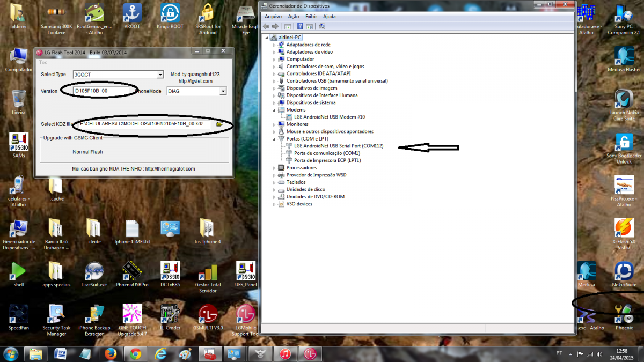Select the PhoenixUSBPro desktop icon
This screenshot has height=362, width=644.
coord(132,275)
